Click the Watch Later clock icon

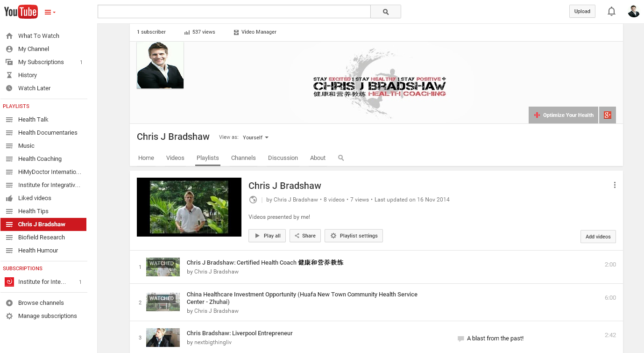point(9,88)
